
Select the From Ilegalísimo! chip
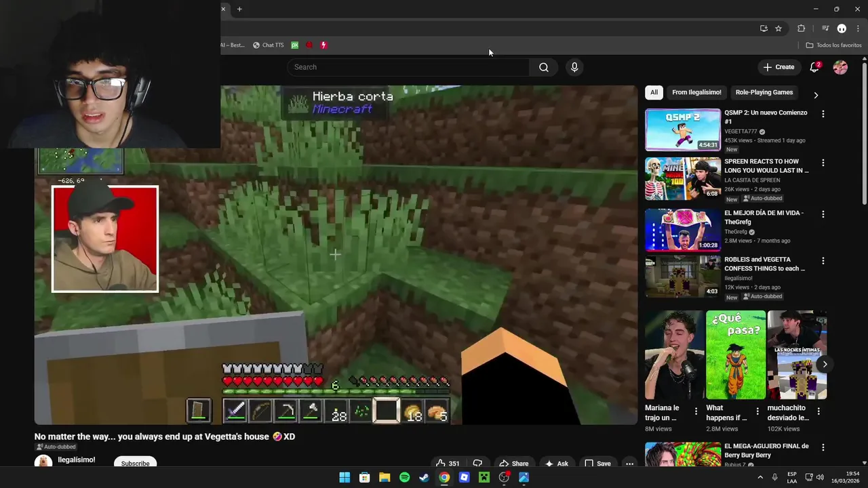pyautogui.click(x=696, y=92)
